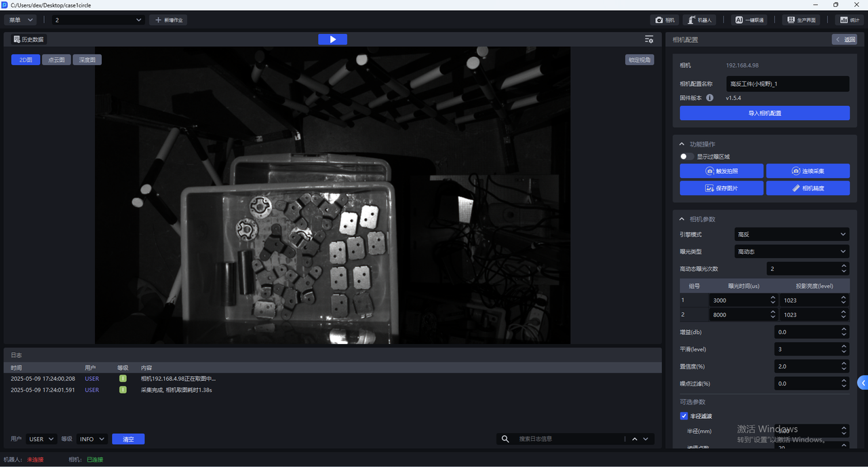
Task: Open the 引擎模式 dropdown
Action: point(791,234)
